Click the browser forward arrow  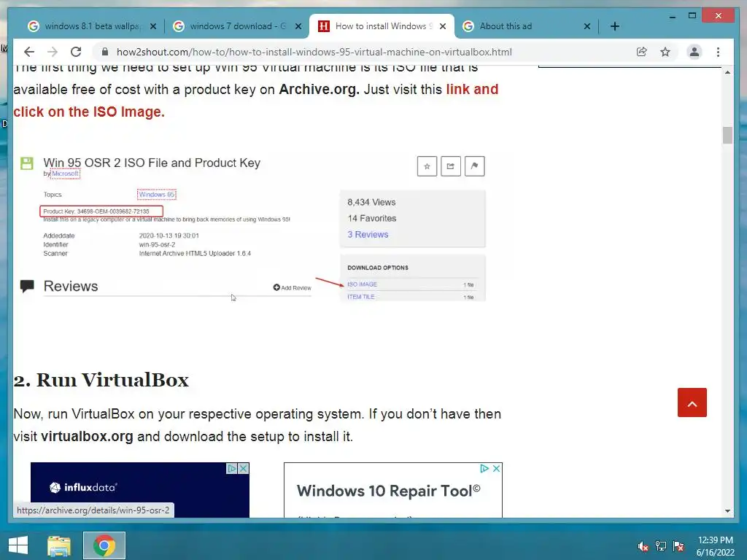53,52
